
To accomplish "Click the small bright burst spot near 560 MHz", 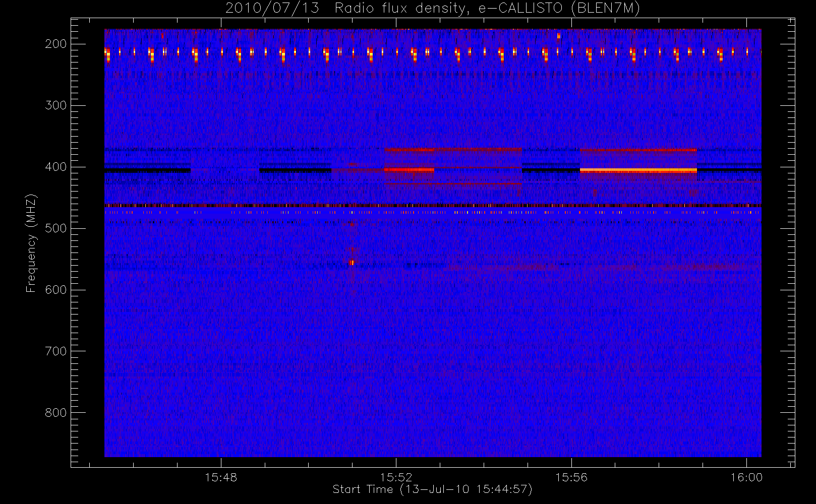I will coord(352,263).
